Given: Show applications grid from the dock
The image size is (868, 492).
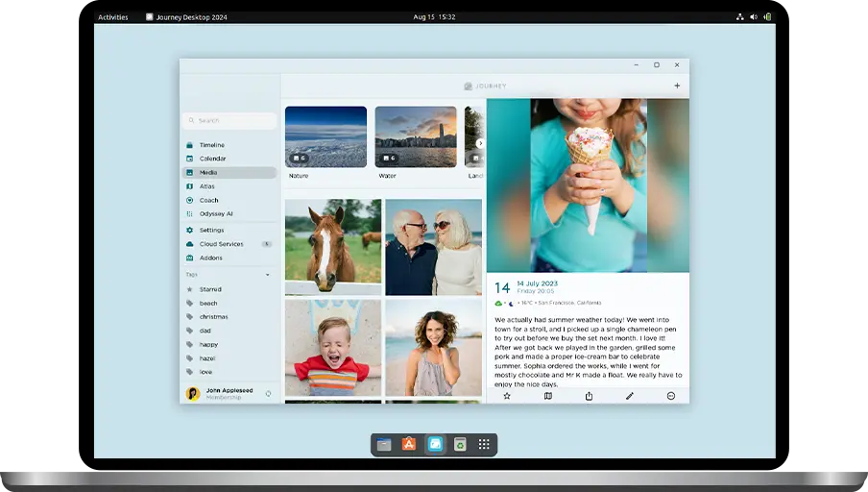Looking at the screenshot, I should 484,444.
